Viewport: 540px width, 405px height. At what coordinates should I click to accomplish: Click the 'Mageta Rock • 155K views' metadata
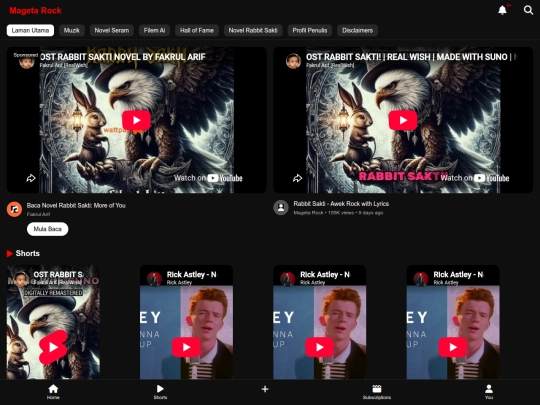[338, 213]
